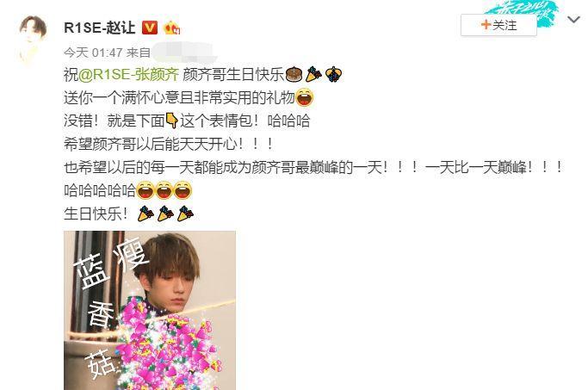Click the emoji after 礼物
Viewport: 588px width, 390px height.
click(x=305, y=98)
